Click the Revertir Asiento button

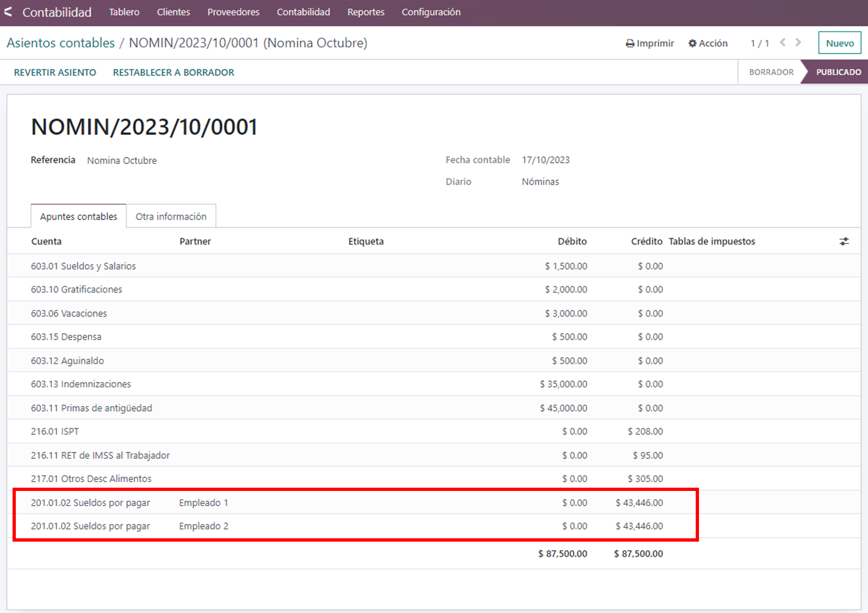55,72
